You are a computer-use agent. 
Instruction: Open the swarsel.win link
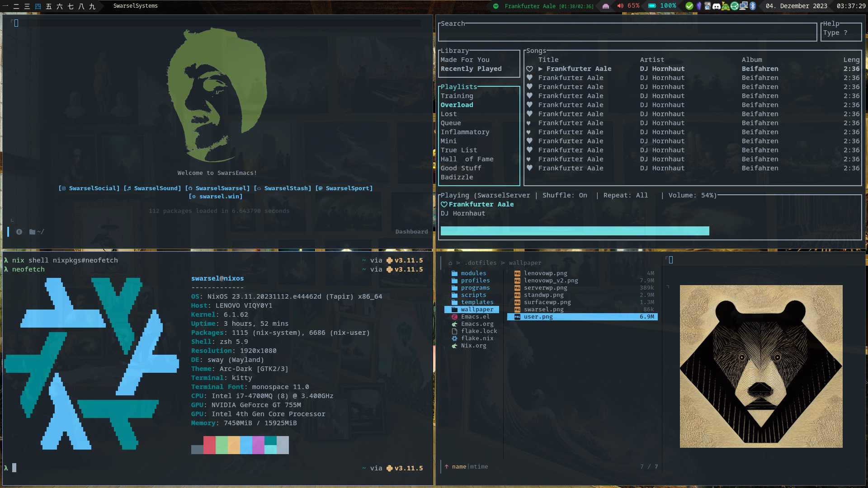pyautogui.click(x=216, y=197)
